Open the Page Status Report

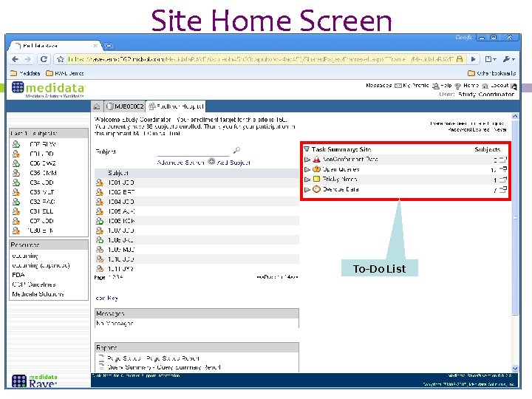coord(153,358)
